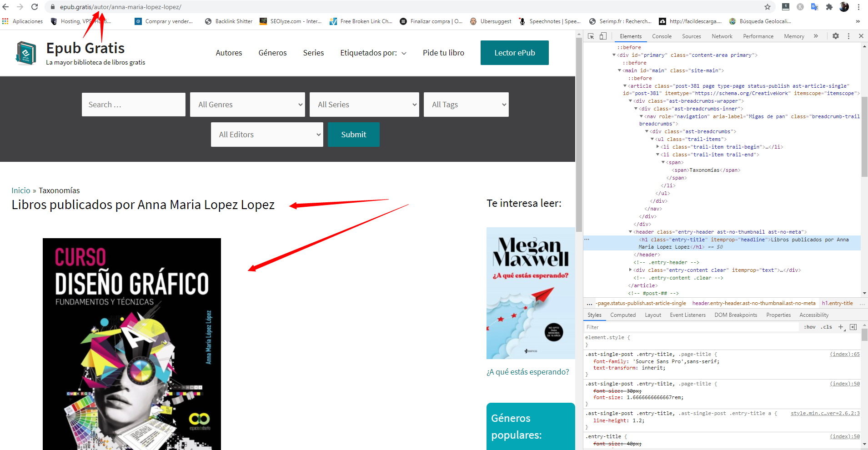
Task: Switch to the Console tab
Action: (662, 36)
